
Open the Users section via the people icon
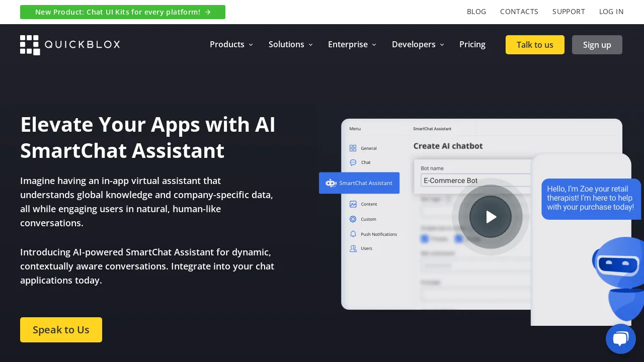pyautogui.click(x=353, y=248)
